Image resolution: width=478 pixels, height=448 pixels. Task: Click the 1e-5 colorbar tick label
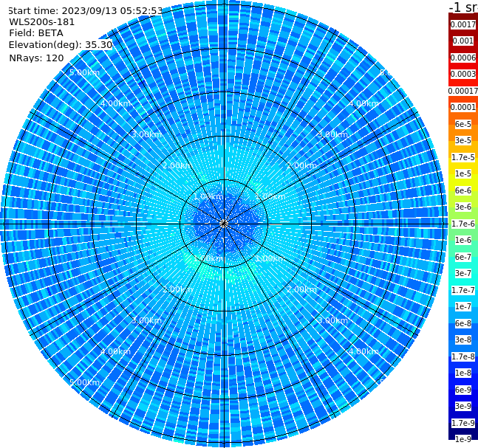[463, 173]
